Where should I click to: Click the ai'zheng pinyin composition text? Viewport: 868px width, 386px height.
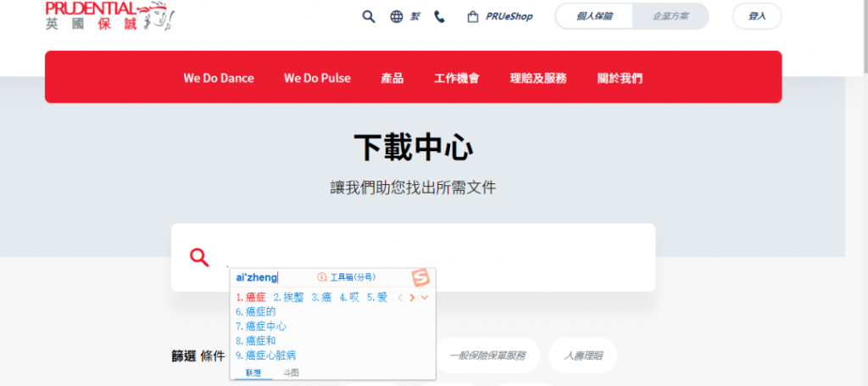(256, 277)
